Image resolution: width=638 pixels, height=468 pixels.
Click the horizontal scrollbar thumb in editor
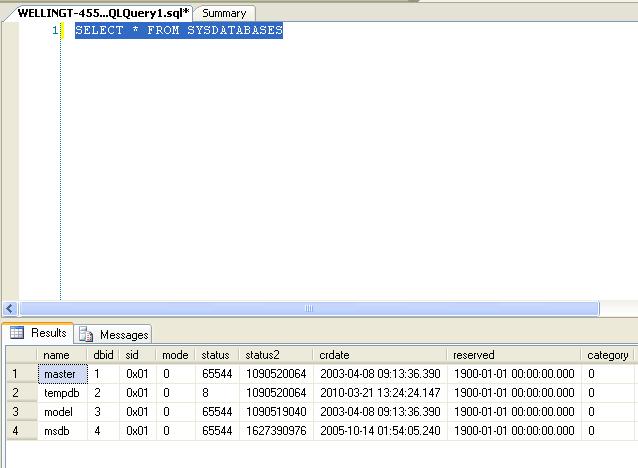(x=308, y=309)
